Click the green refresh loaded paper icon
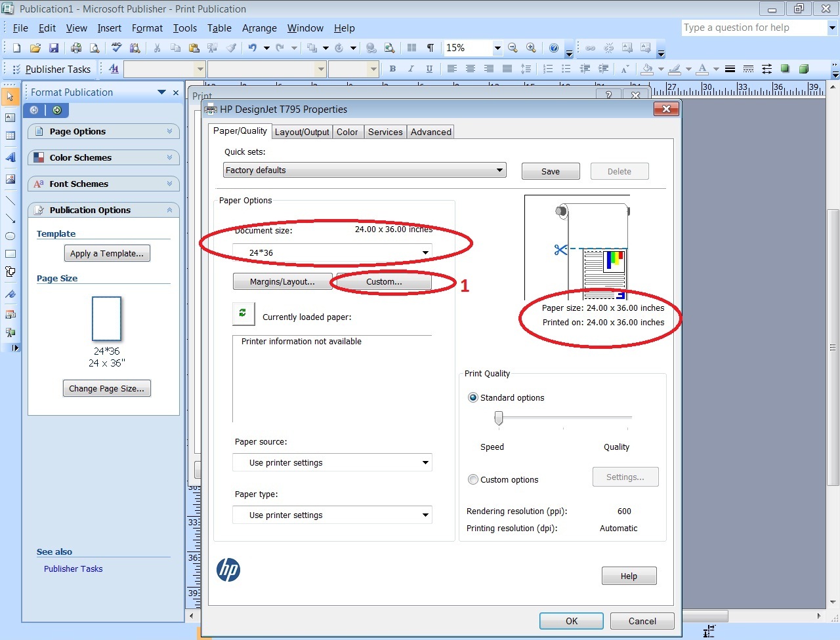The height and width of the screenshot is (640, 840). (x=243, y=313)
